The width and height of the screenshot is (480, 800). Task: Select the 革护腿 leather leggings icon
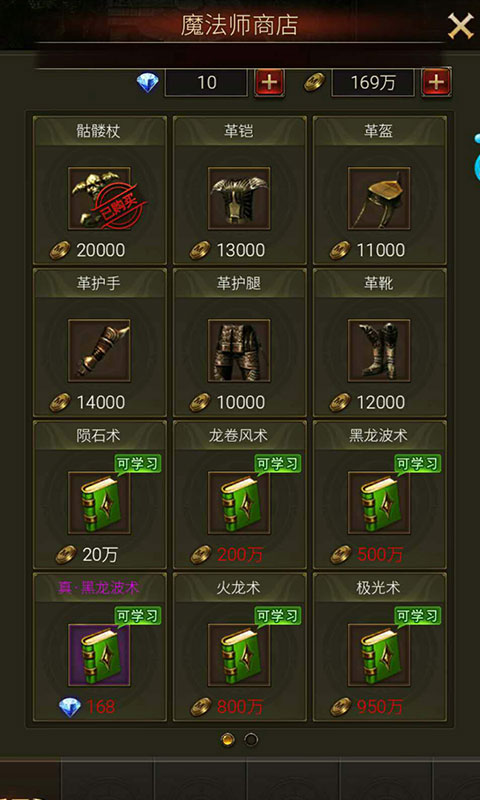point(239,351)
